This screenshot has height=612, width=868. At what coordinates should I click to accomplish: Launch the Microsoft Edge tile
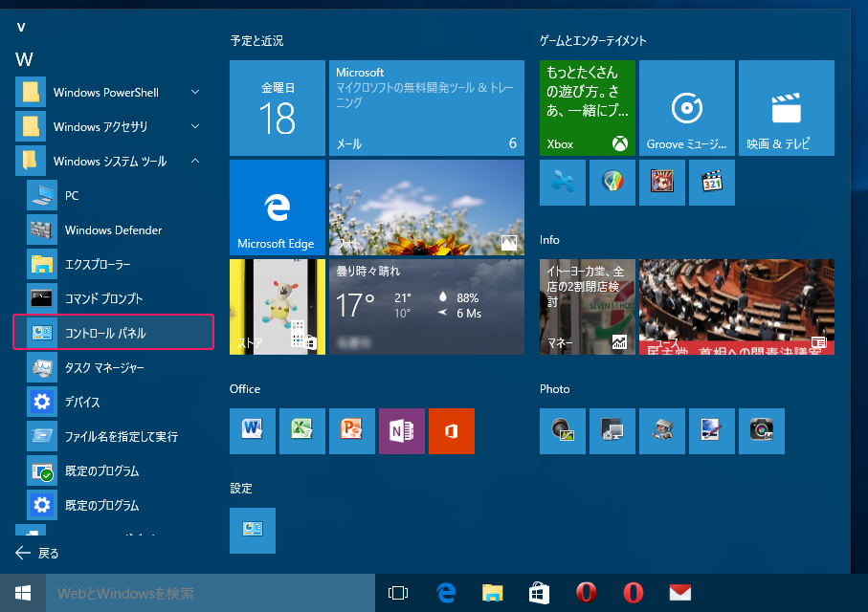278,208
